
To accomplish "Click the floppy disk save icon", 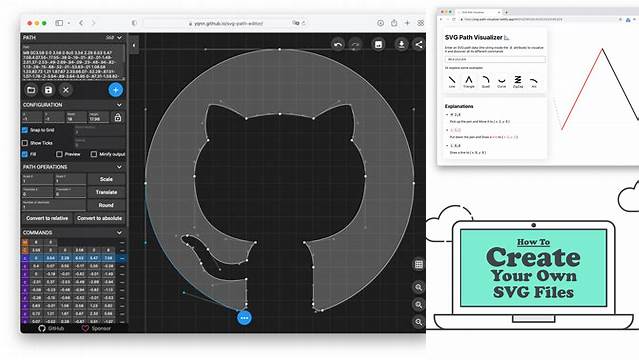I will click(x=48, y=90).
